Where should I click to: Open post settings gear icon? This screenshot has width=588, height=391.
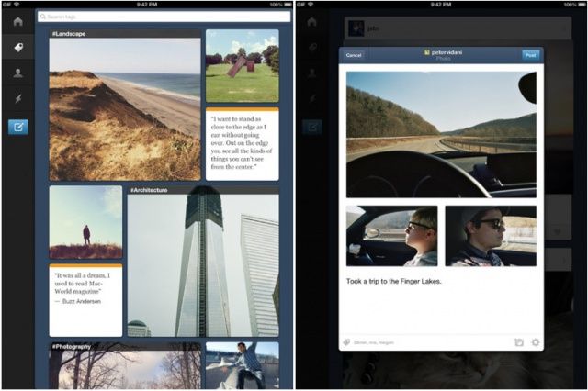536,342
